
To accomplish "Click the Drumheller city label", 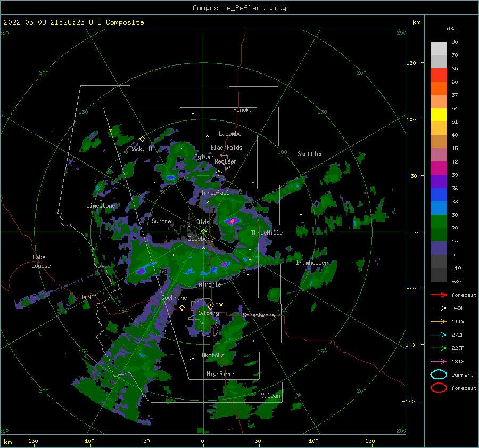I will pyautogui.click(x=312, y=263).
